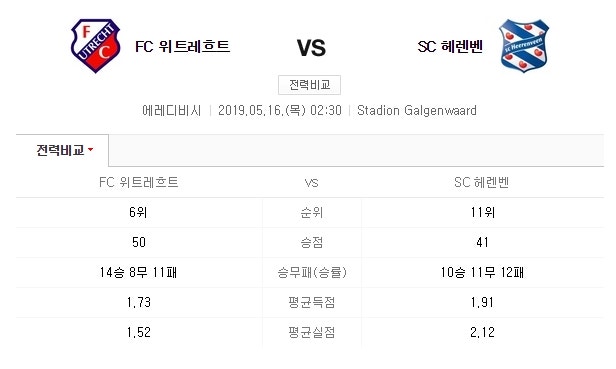Click the FC 위트레흐트 team name in header
Viewport: 616px width, 369px height.
182,46
